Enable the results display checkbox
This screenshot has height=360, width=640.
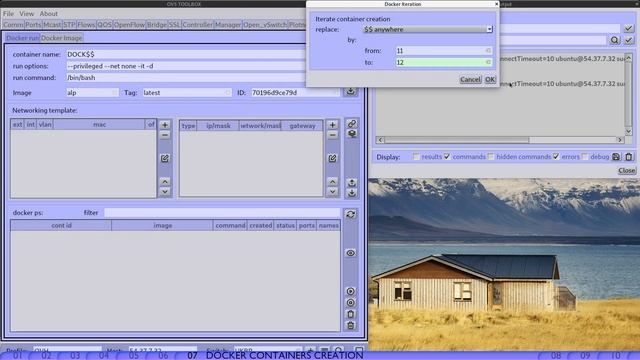coord(416,157)
